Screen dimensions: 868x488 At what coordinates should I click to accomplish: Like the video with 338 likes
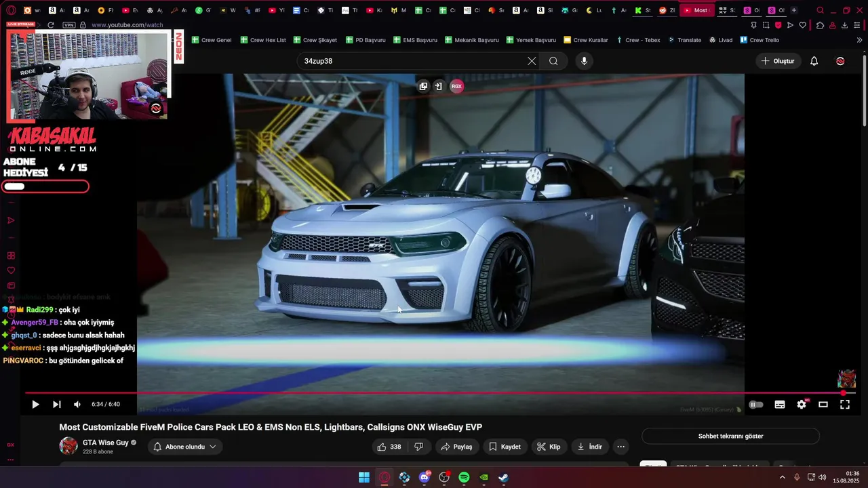[x=389, y=447]
